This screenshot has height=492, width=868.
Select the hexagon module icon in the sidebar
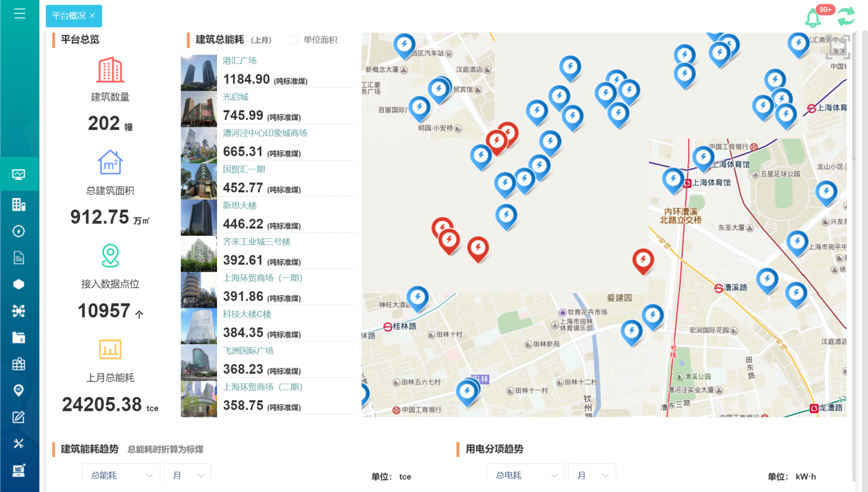click(x=19, y=284)
